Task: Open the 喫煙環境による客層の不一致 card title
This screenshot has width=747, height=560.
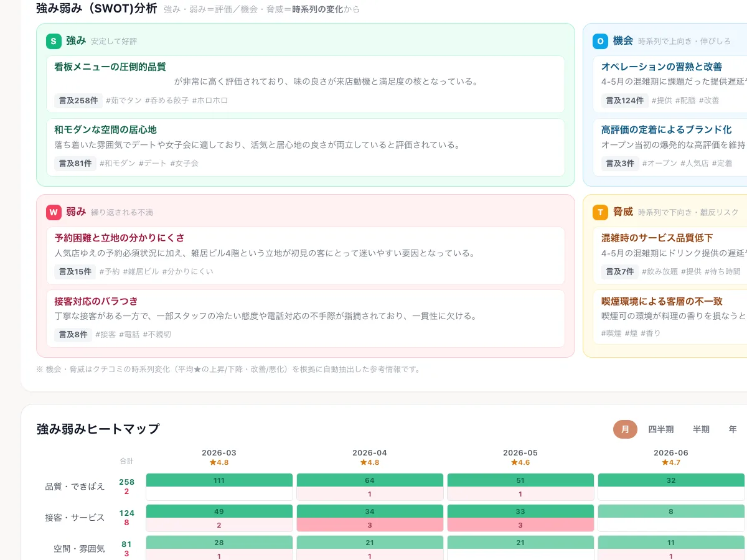Action: pos(662,301)
